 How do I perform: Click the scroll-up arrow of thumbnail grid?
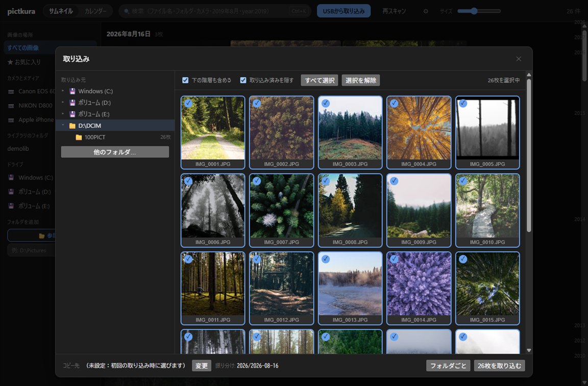click(x=529, y=75)
